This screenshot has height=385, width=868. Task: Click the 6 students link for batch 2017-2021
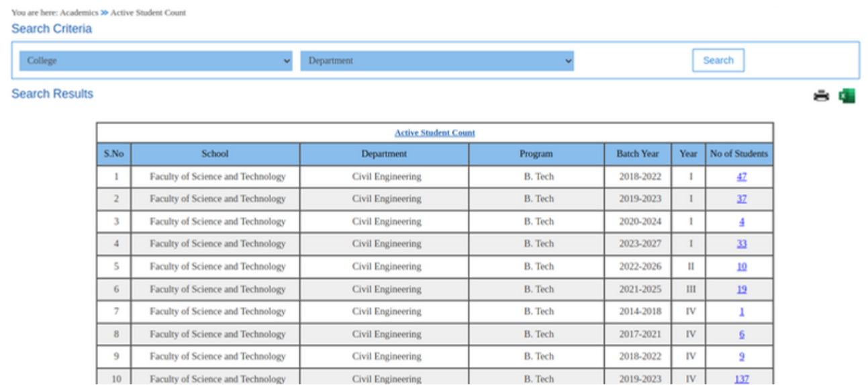tap(741, 334)
